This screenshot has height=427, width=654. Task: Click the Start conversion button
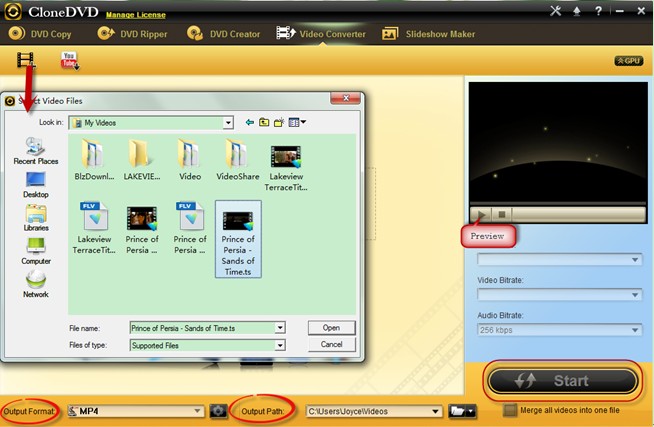[x=563, y=381]
